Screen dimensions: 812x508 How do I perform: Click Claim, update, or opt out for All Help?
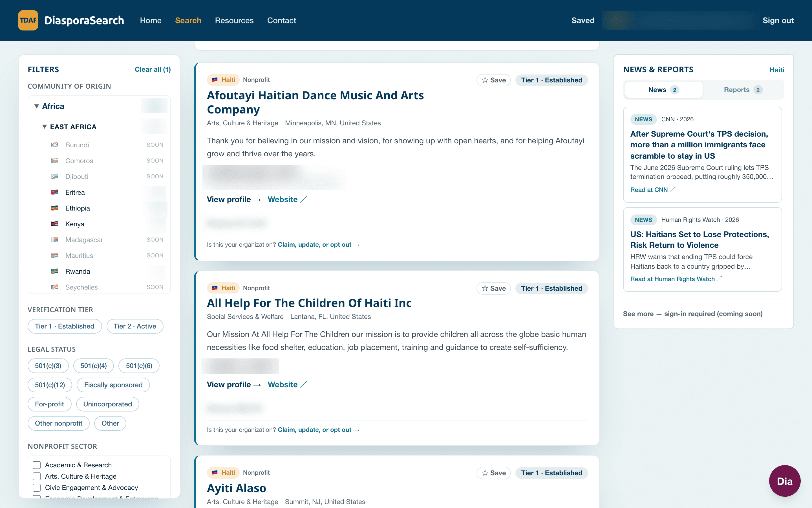(x=318, y=430)
